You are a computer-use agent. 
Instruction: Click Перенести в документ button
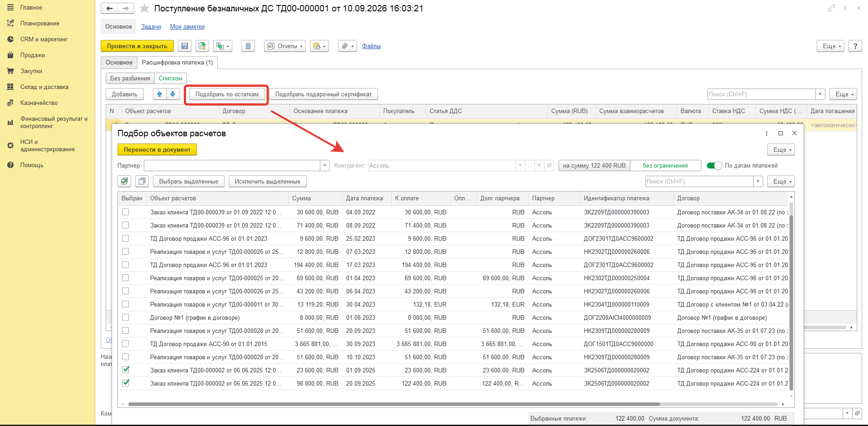[x=157, y=149]
